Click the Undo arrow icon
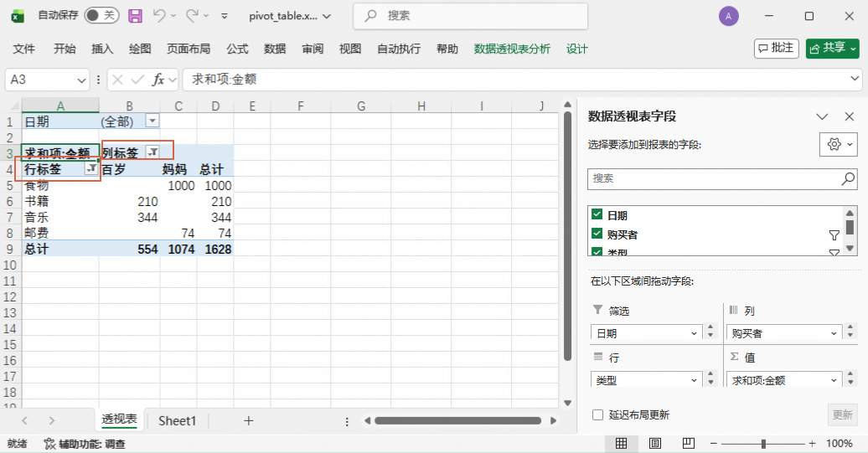868x453 pixels. tap(159, 16)
